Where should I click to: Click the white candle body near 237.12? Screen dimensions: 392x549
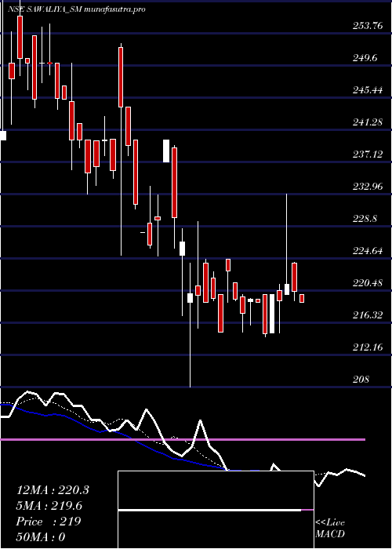[166, 151]
